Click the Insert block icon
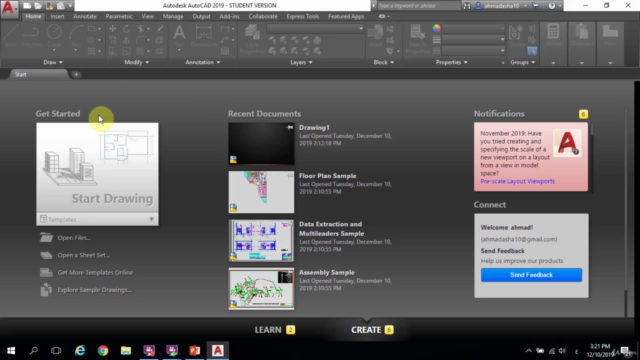Screen dimensions: 640x360 pos(375,36)
